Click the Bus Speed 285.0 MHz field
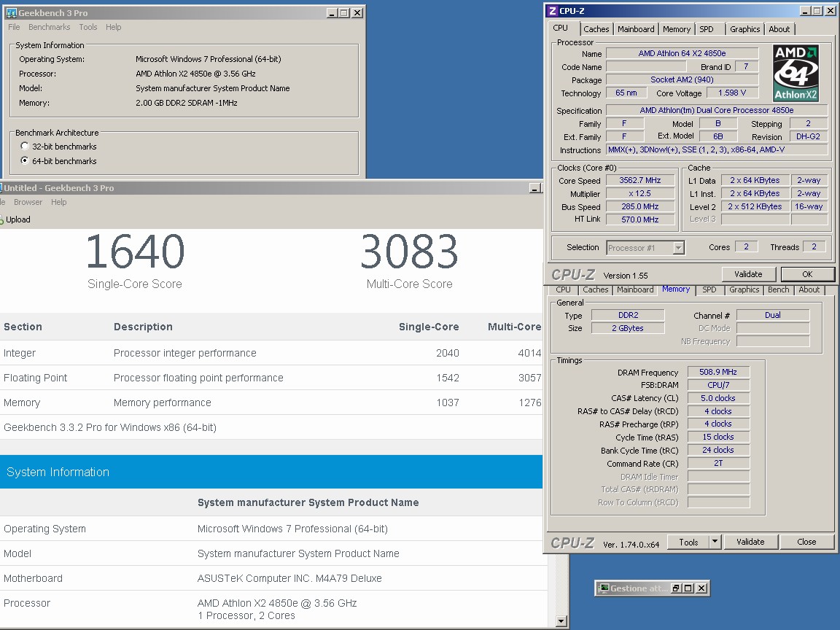The image size is (840, 630). point(640,206)
